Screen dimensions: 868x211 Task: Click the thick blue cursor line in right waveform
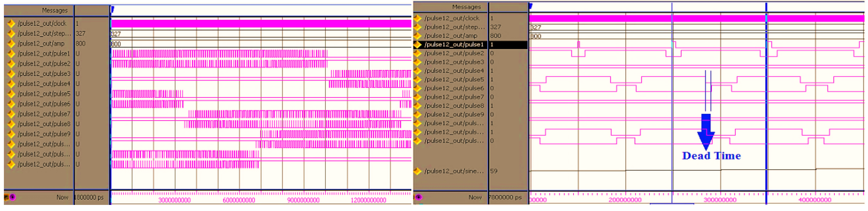tap(766, 101)
